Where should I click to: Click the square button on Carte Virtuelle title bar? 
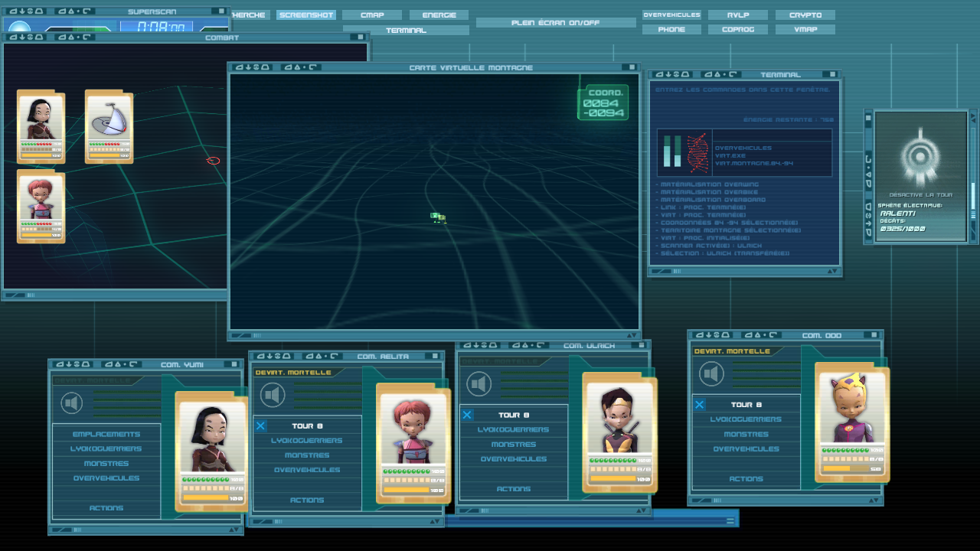click(631, 67)
